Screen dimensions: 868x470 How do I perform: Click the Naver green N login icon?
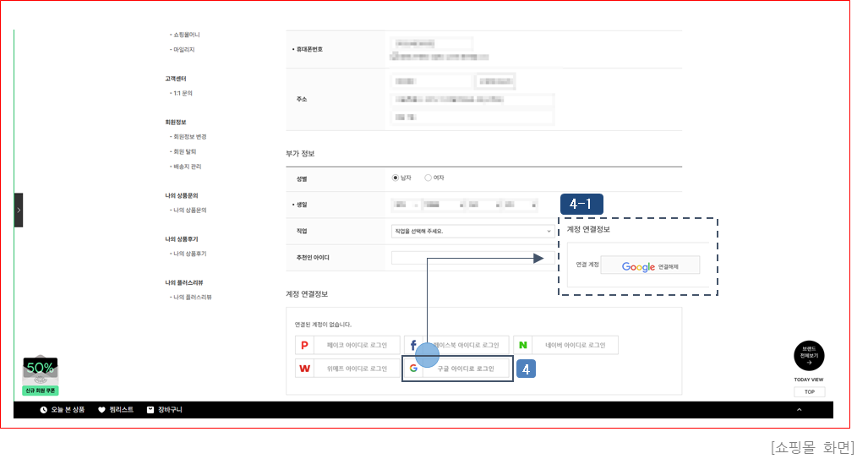click(x=522, y=345)
